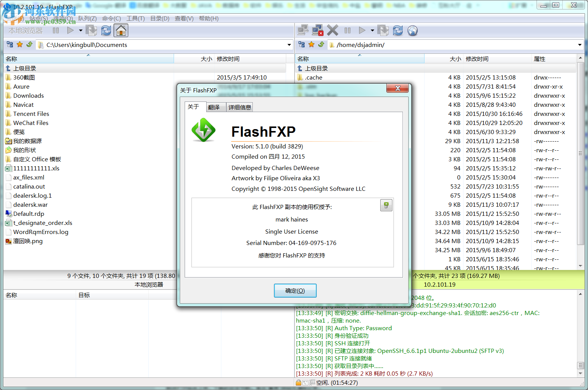Click the folder tree icon beside the remote path
The height and width of the screenshot is (390, 588).
click(x=302, y=44)
